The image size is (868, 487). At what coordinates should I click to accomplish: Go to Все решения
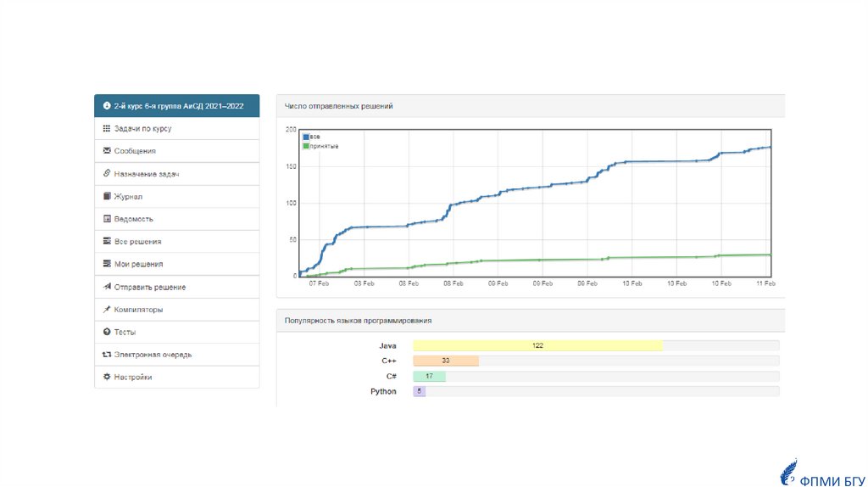pyautogui.click(x=137, y=242)
